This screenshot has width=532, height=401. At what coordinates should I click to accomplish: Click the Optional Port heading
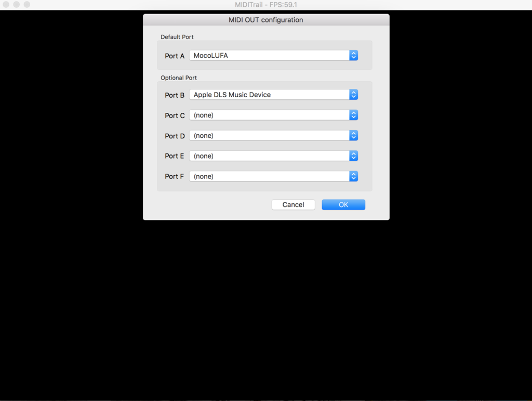tap(179, 77)
